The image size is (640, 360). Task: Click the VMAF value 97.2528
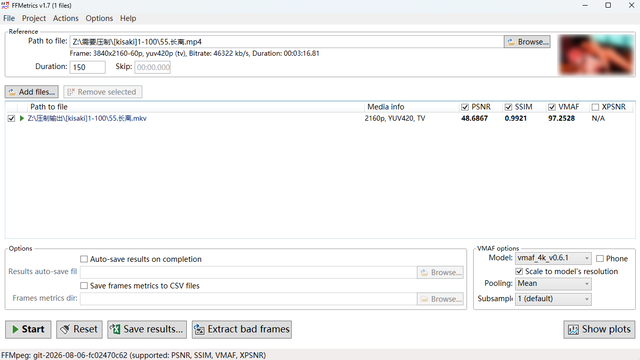pos(561,118)
